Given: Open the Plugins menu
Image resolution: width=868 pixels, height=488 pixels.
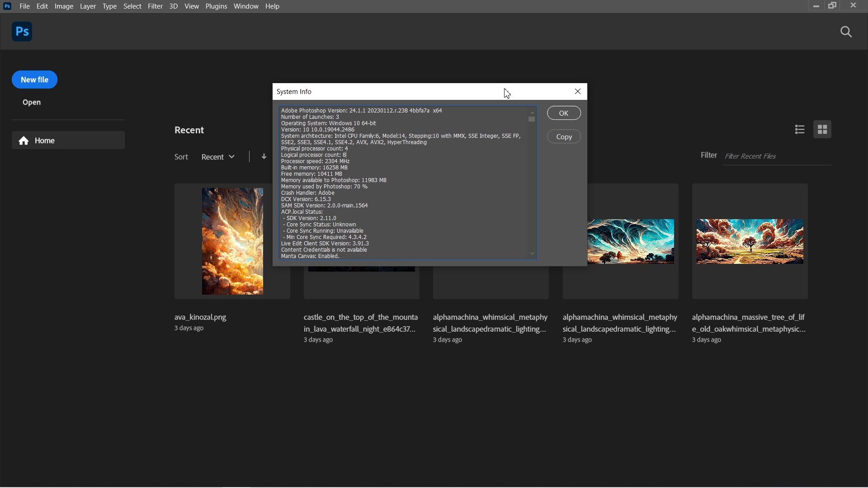Looking at the screenshot, I should point(216,6).
